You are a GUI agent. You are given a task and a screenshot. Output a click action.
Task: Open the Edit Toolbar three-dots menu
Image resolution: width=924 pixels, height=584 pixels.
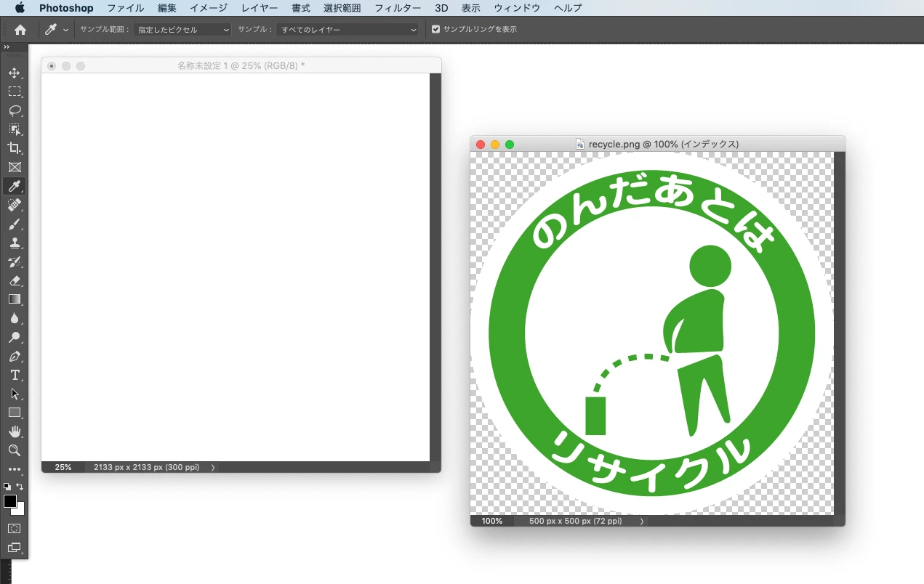tap(15, 469)
